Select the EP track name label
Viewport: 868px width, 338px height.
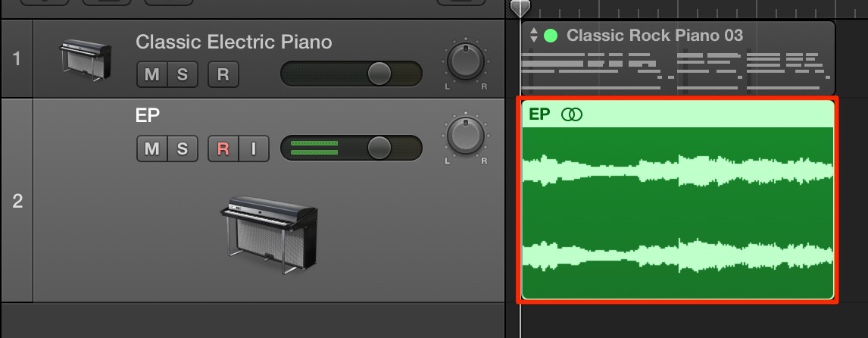pos(147,115)
